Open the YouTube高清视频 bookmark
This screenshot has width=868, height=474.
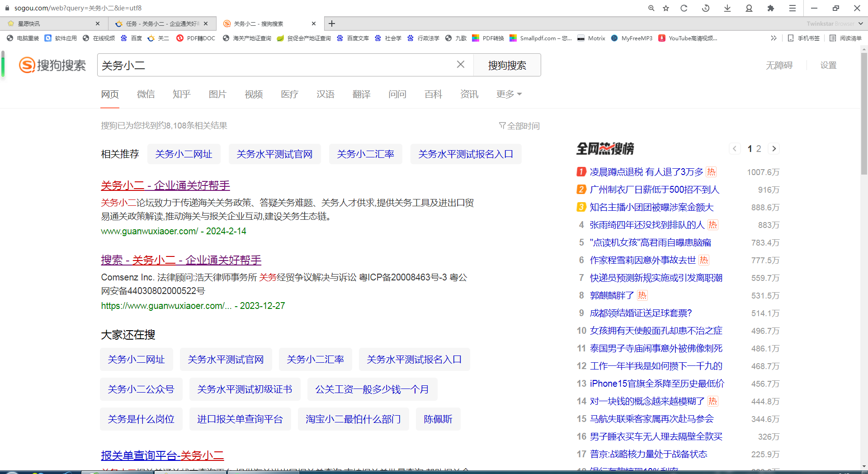(688, 38)
